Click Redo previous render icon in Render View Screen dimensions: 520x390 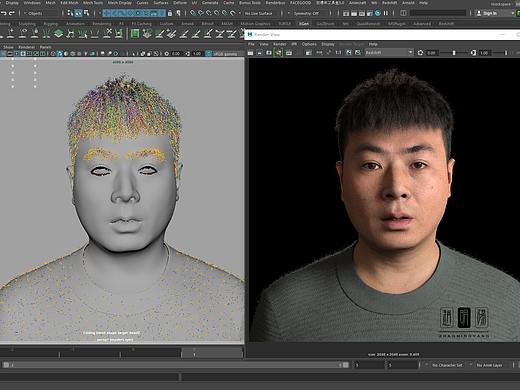250,53
